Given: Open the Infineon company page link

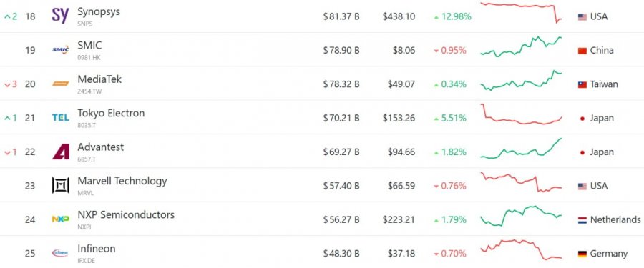Looking at the screenshot, I should pyautogui.click(x=97, y=249).
